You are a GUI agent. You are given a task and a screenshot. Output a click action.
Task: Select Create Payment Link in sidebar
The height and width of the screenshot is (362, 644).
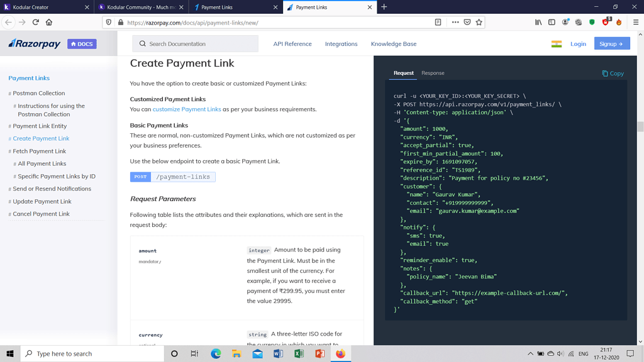(41, 138)
